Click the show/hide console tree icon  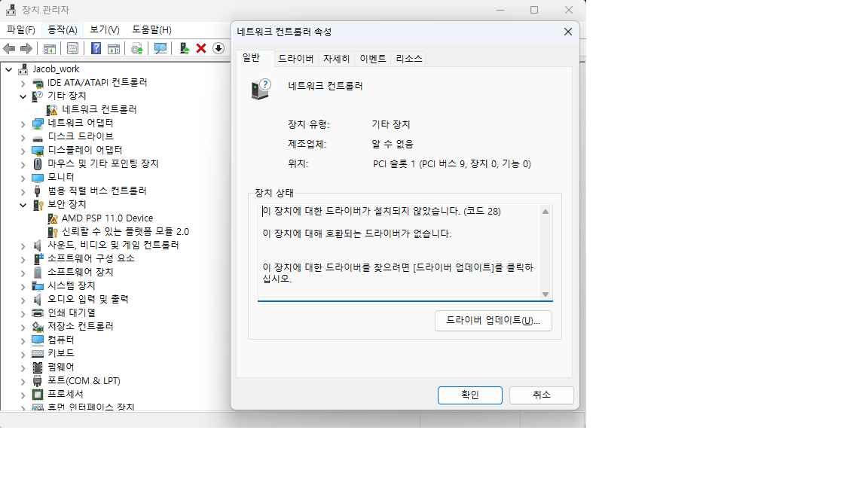(x=49, y=49)
